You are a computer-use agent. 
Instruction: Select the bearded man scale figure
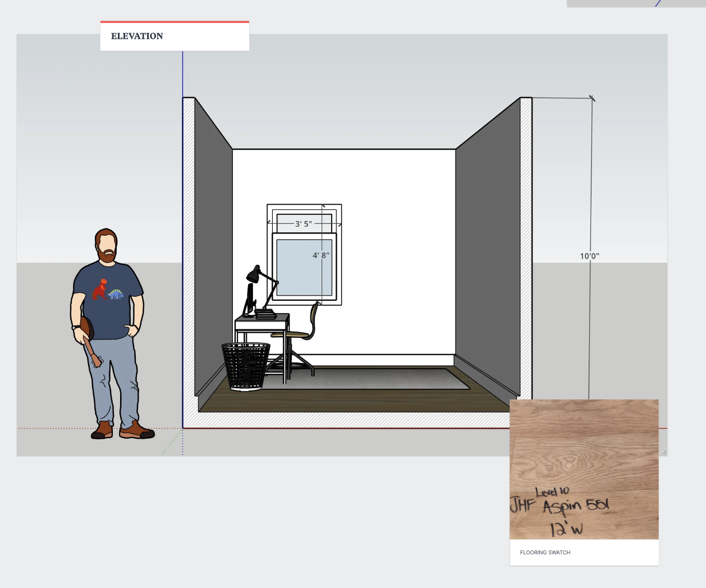coord(112,334)
